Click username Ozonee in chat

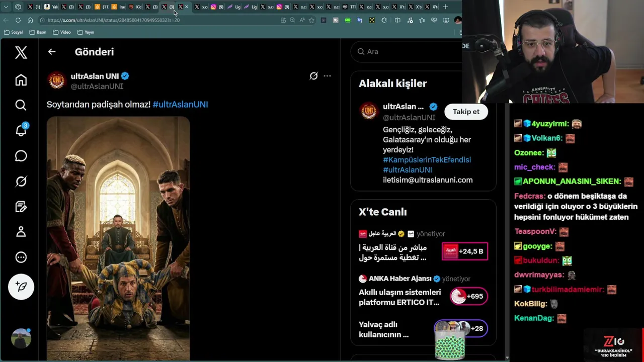coord(529,152)
